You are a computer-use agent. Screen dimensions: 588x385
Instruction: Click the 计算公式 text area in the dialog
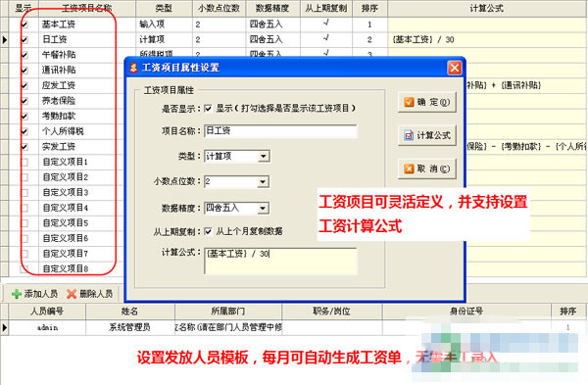[280, 261]
